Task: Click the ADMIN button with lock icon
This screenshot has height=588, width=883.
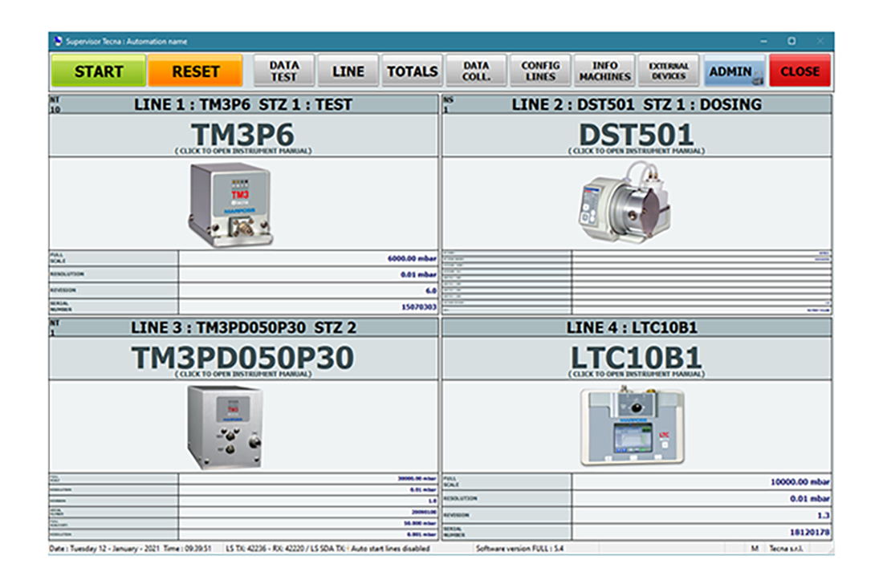Action: tap(734, 71)
